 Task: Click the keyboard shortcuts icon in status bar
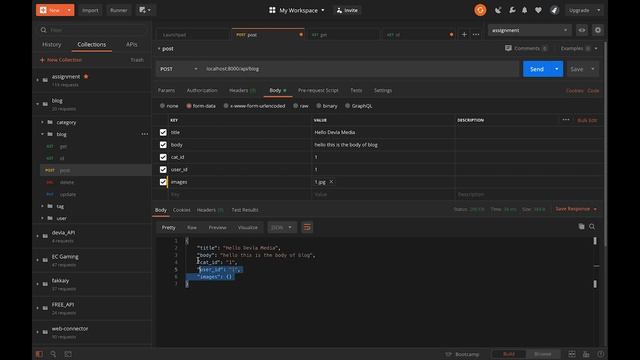click(x=586, y=354)
